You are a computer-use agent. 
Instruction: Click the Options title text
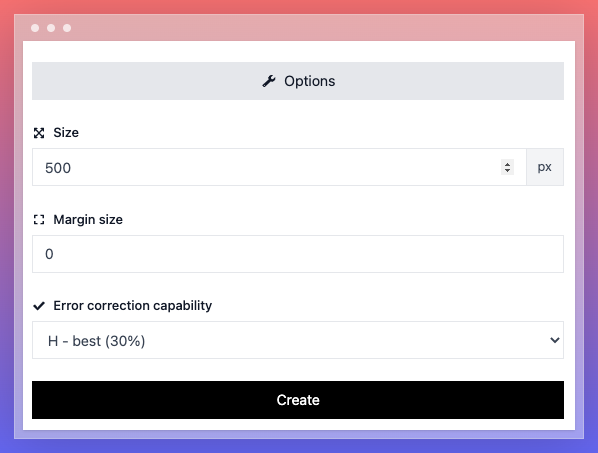pos(310,81)
